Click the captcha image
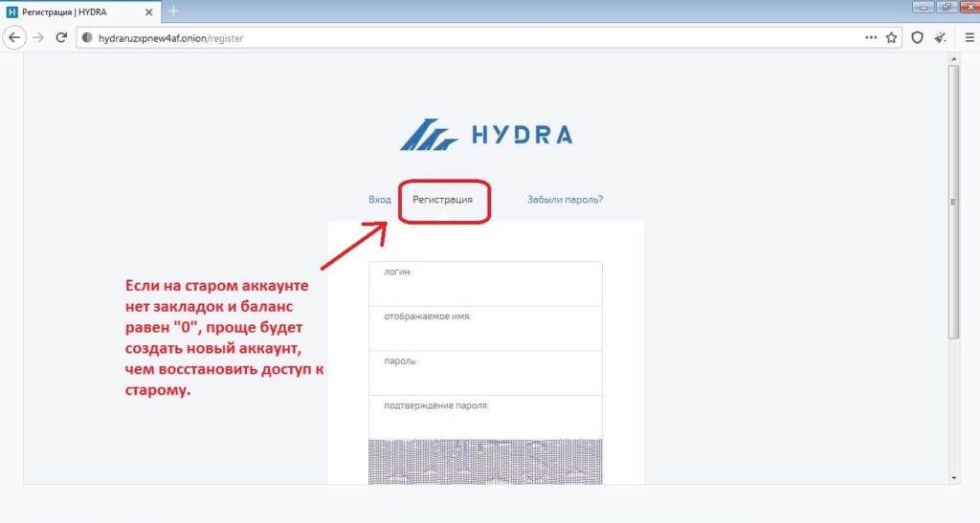This screenshot has height=523, width=980. 485,462
